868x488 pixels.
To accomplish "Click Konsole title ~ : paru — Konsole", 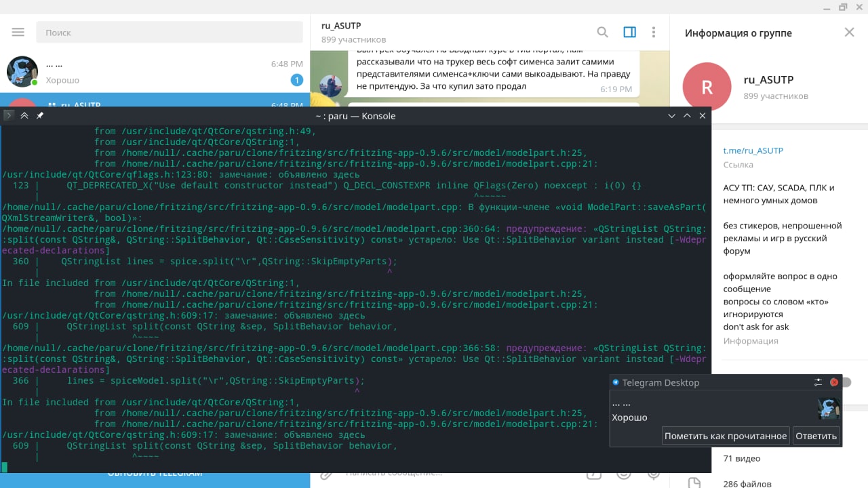I will [x=355, y=116].
